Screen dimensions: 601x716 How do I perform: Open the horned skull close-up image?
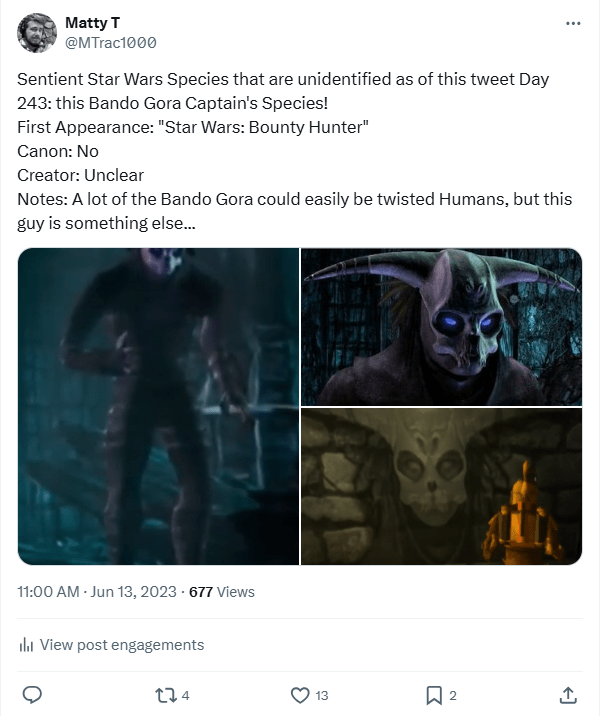441,326
